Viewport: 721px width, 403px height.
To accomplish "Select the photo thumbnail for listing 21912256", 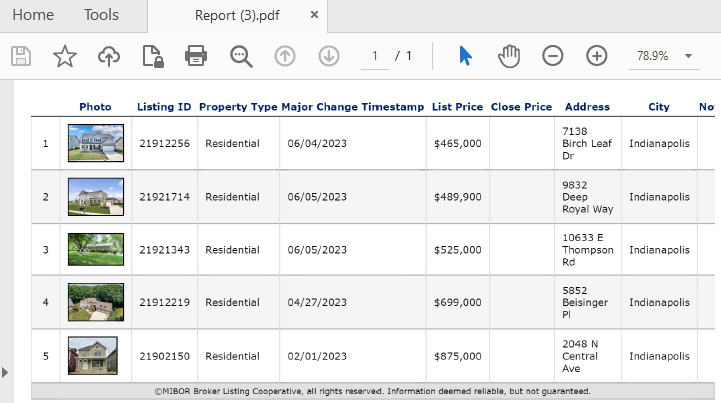I will click(96, 143).
